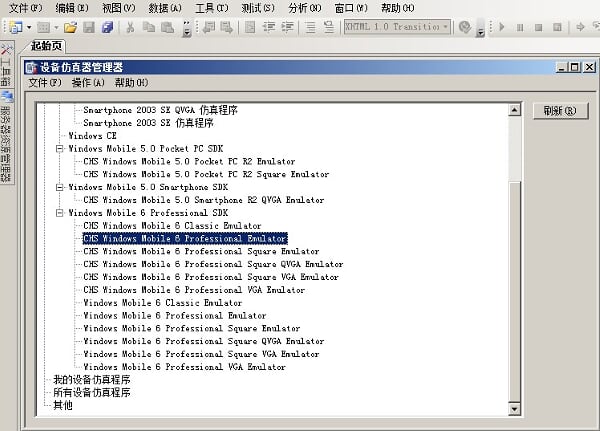The image size is (600, 431).
Task: Collapse Windows Mobile 5.0 Smartphone SDK node
Action: 59,187
